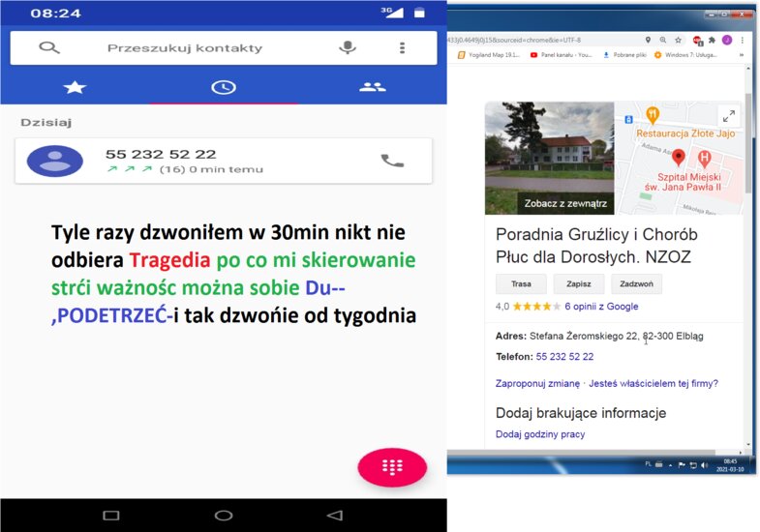Bookmark the page with the star icon
This screenshot has height=532, width=760.
pyautogui.click(x=680, y=40)
